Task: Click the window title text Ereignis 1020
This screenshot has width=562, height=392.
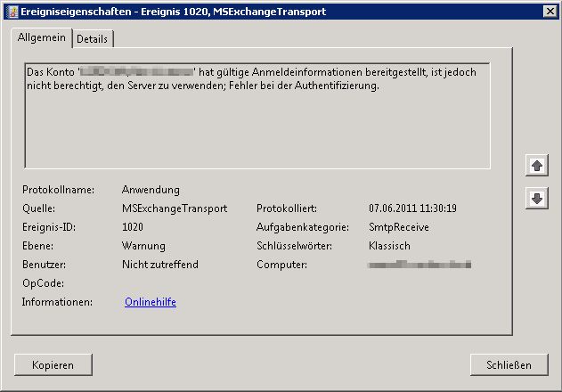Action: pyautogui.click(x=173, y=12)
